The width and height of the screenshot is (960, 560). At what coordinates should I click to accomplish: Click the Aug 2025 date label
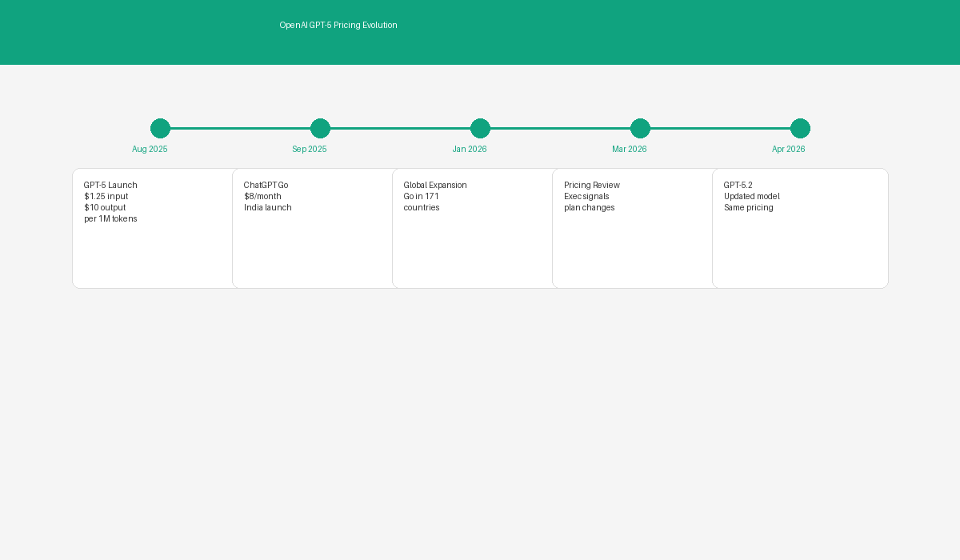150,149
